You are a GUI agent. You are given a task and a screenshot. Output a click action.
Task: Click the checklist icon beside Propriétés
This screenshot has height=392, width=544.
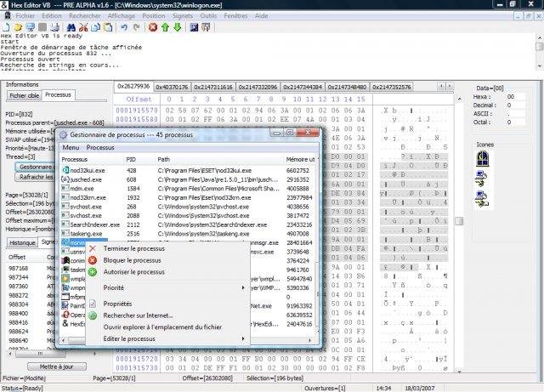pyautogui.click(x=93, y=304)
